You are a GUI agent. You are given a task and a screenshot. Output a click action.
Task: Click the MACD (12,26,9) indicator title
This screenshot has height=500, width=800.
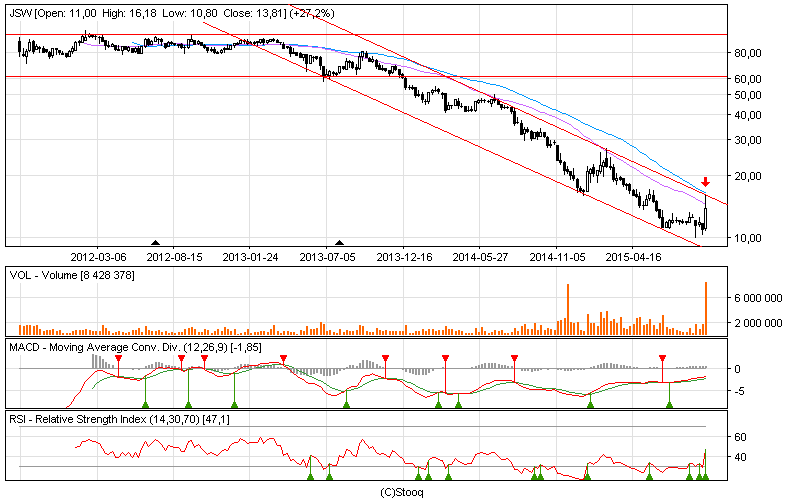(x=136, y=347)
